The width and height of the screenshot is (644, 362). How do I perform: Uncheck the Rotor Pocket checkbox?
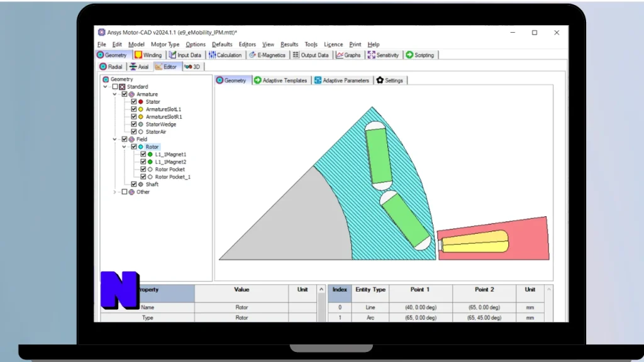143,170
